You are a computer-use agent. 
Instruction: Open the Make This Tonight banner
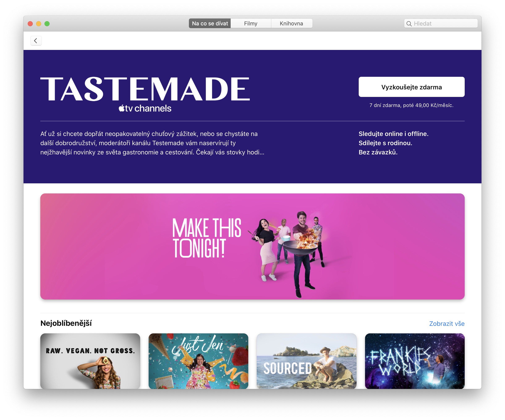click(x=252, y=247)
